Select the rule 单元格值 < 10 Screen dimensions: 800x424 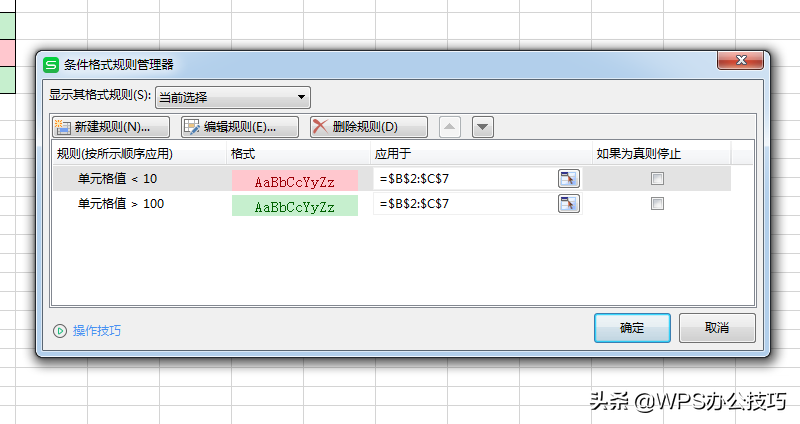click(x=117, y=179)
